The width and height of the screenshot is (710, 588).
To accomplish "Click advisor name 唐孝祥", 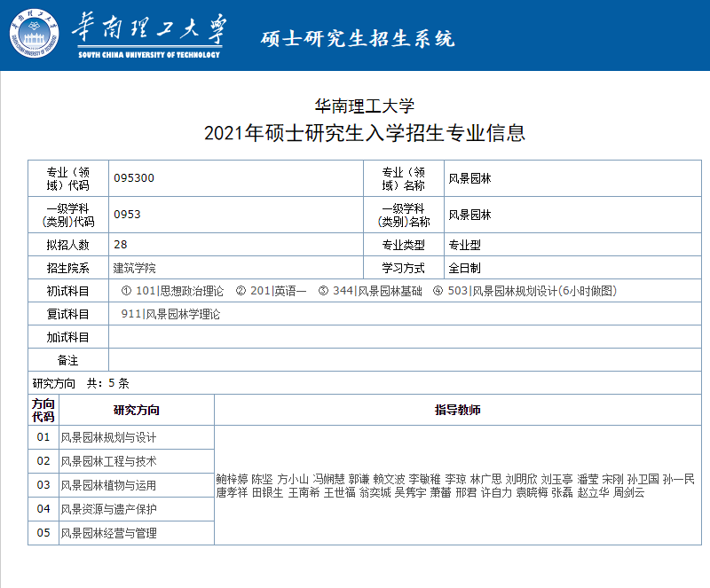I will pos(232,492).
